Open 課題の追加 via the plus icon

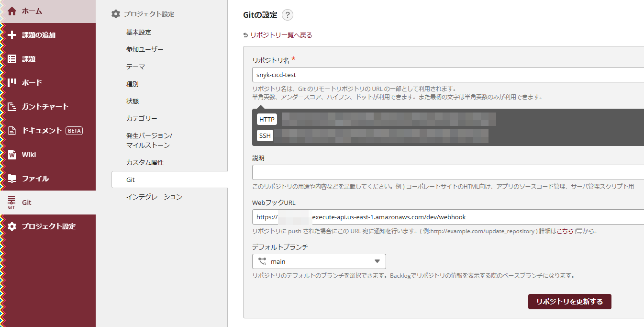coord(11,34)
